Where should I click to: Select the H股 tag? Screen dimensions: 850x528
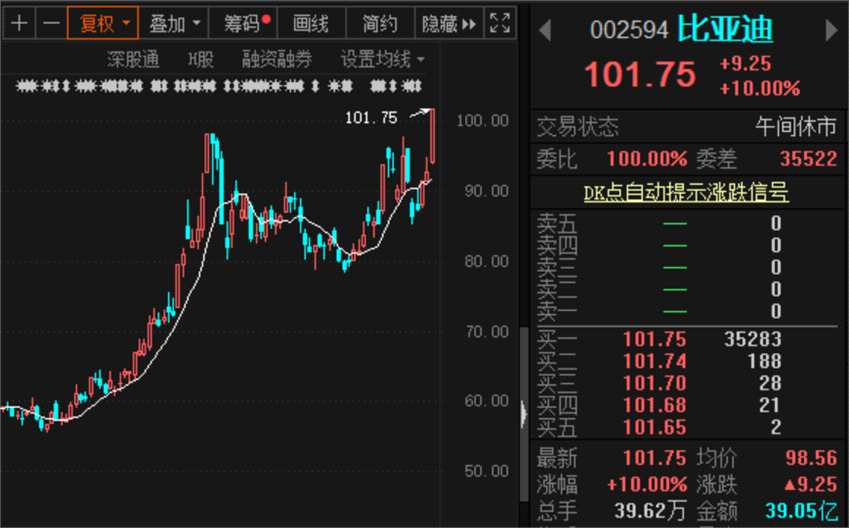pos(201,59)
